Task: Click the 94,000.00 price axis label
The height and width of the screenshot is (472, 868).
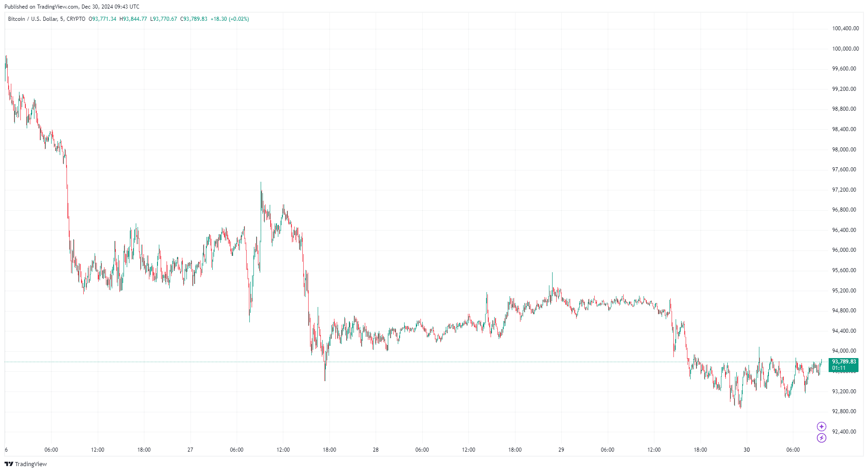Action: point(844,351)
